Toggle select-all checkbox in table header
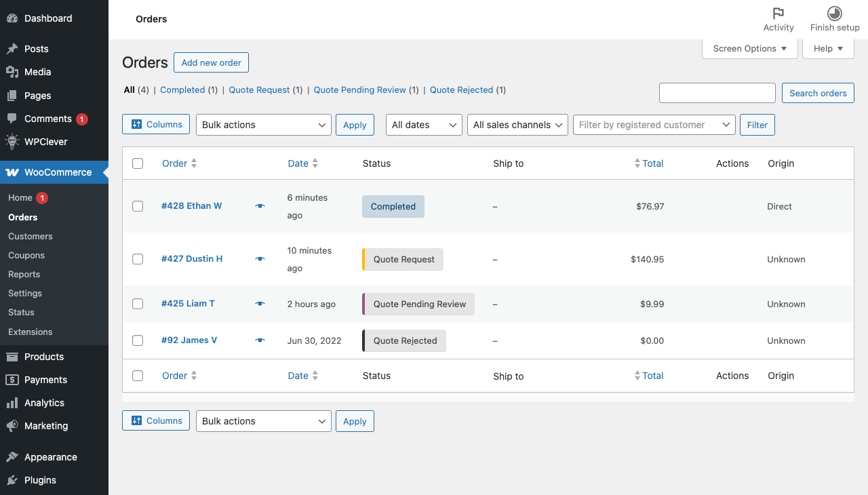Image resolution: width=868 pixels, height=495 pixels. pos(138,163)
